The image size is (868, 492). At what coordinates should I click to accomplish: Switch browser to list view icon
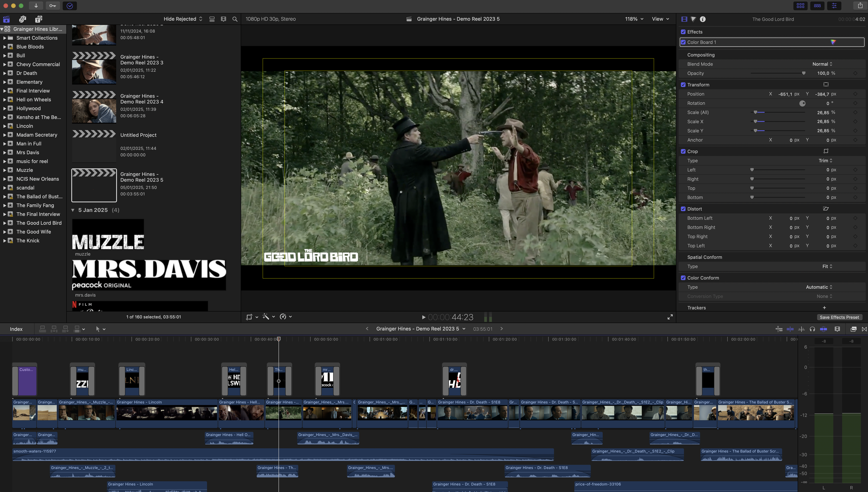click(x=212, y=19)
